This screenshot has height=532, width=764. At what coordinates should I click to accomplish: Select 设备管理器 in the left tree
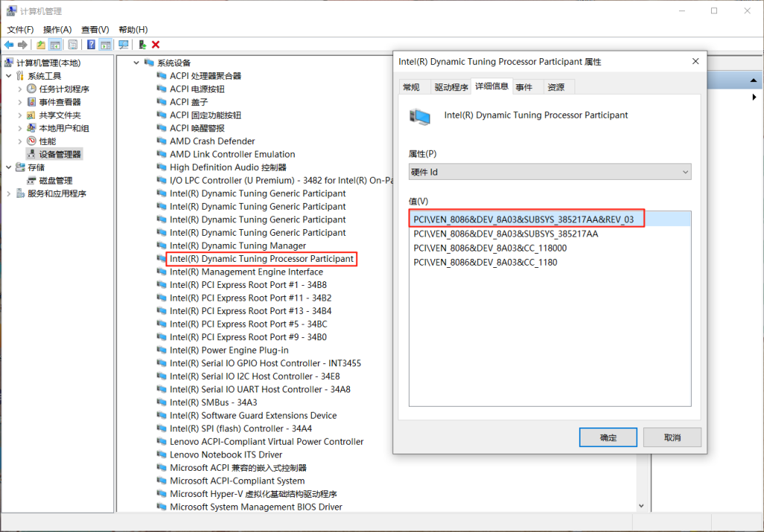click(x=60, y=154)
